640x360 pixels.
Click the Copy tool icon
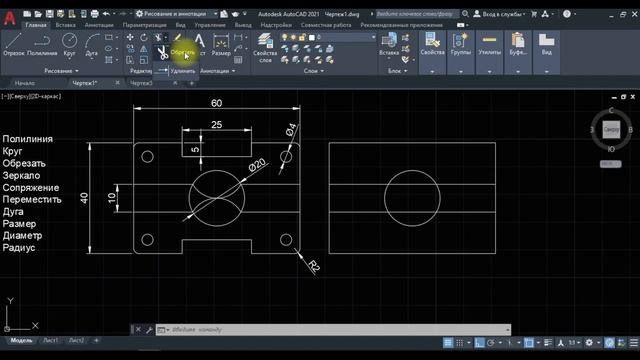[130, 49]
